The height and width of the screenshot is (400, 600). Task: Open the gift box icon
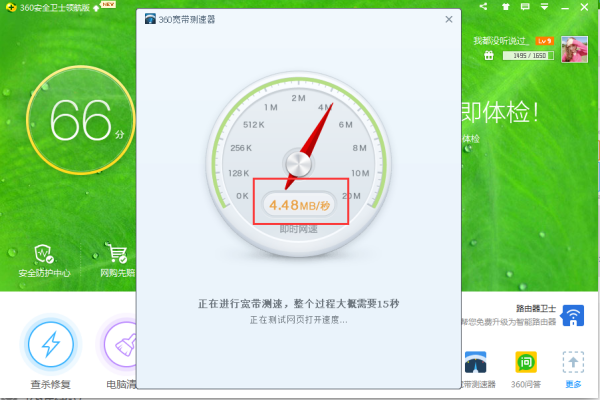pyautogui.click(x=489, y=56)
